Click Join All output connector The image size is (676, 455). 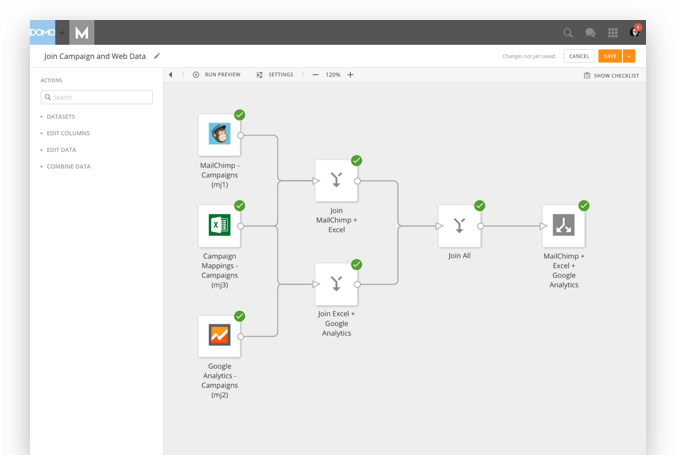point(481,226)
